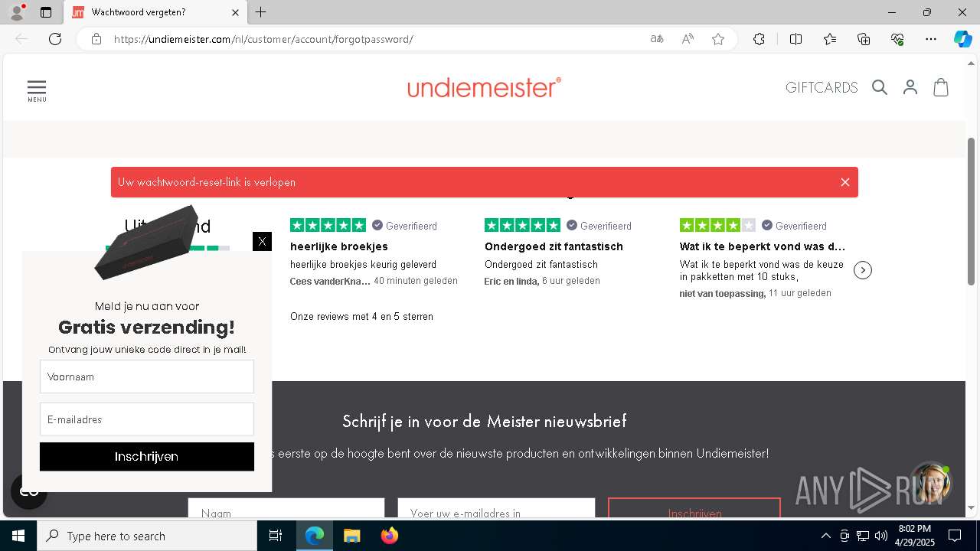The image size is (980, 551).
Task: Click 'Voer uw e-mailadres in' field
Action: 496,510
